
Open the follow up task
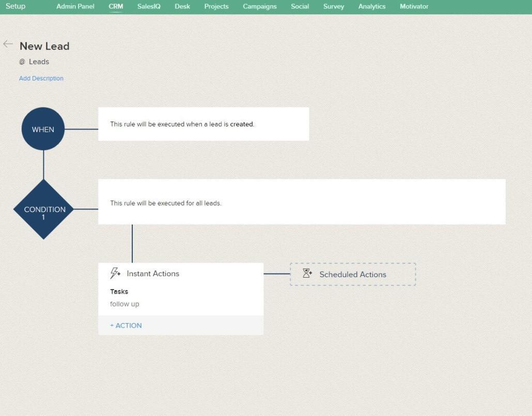coord(124,304)
